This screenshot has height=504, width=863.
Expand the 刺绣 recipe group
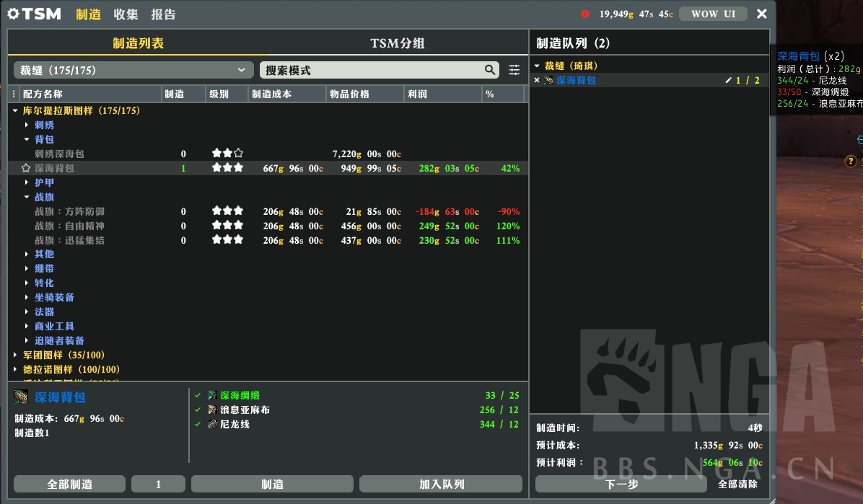pos(27,125)
